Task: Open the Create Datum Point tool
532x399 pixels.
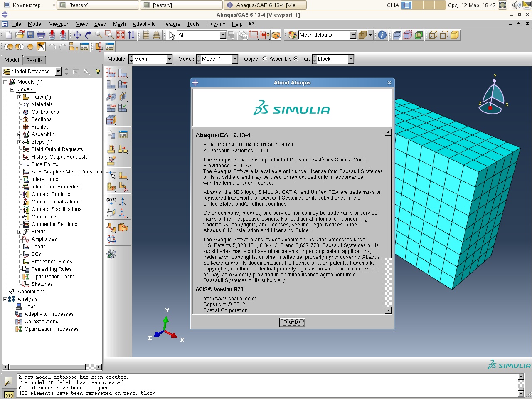Action: coord(111,201)
